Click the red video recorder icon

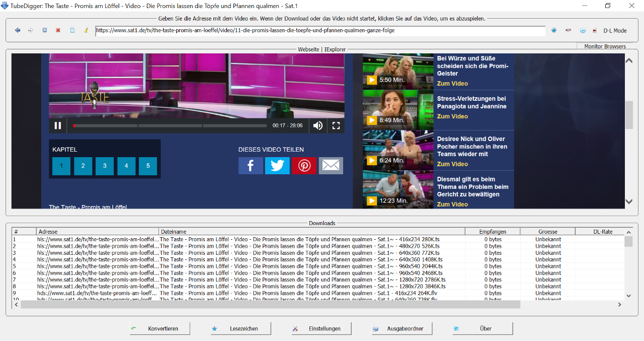(595, 30)
